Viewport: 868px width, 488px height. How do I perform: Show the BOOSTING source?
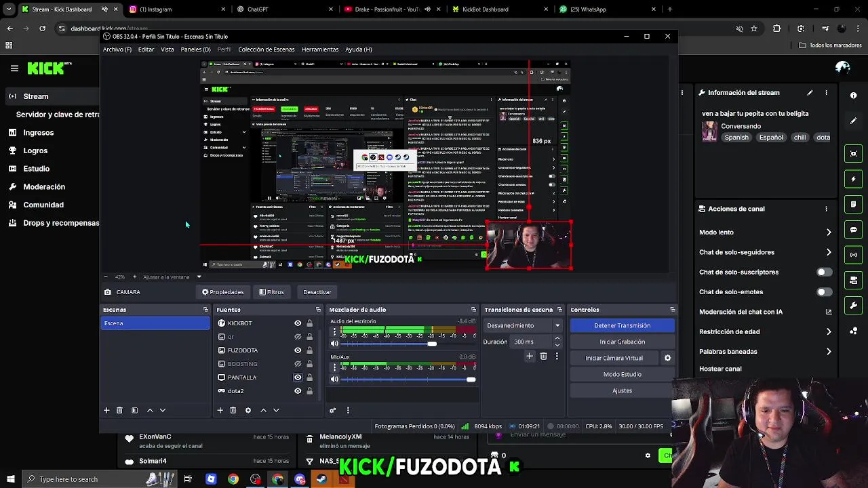[298, 364]
